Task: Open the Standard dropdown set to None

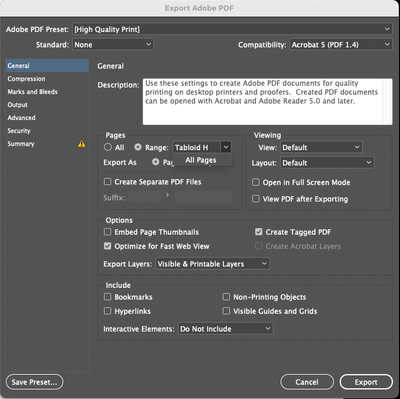Action: click(113, 45)
